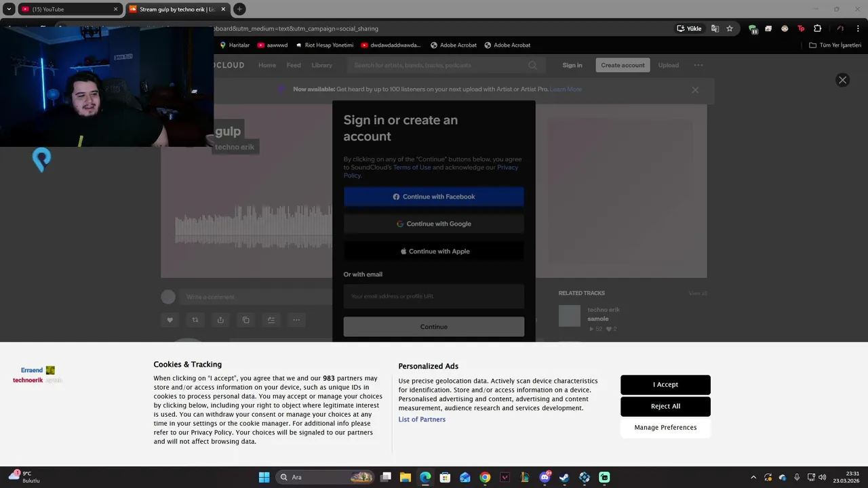Dismiss the Artist Pro announcement banner

coord(695,89)
